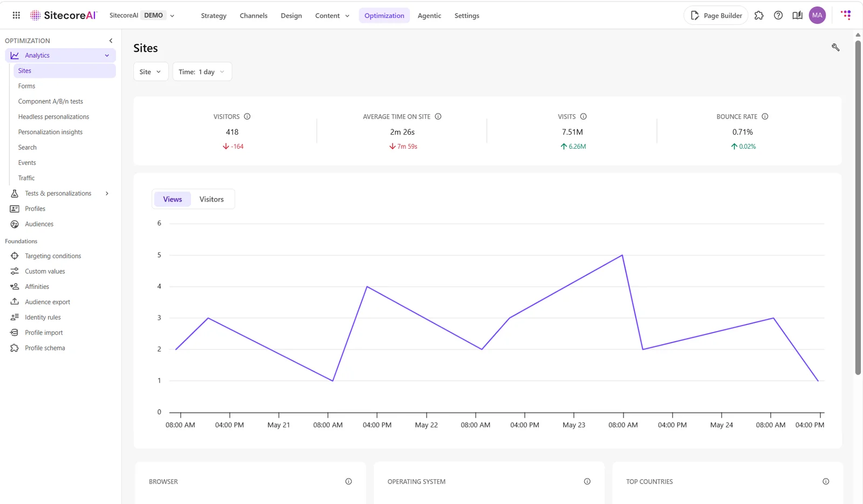Click the vertical page scrollbar
Screen dimensions: 863x504
click(x=858, y=208)
